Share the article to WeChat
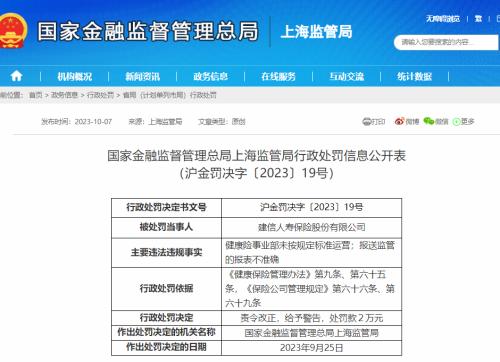Image resolution: width=500 pixels, height=362 pixels. 436,122
